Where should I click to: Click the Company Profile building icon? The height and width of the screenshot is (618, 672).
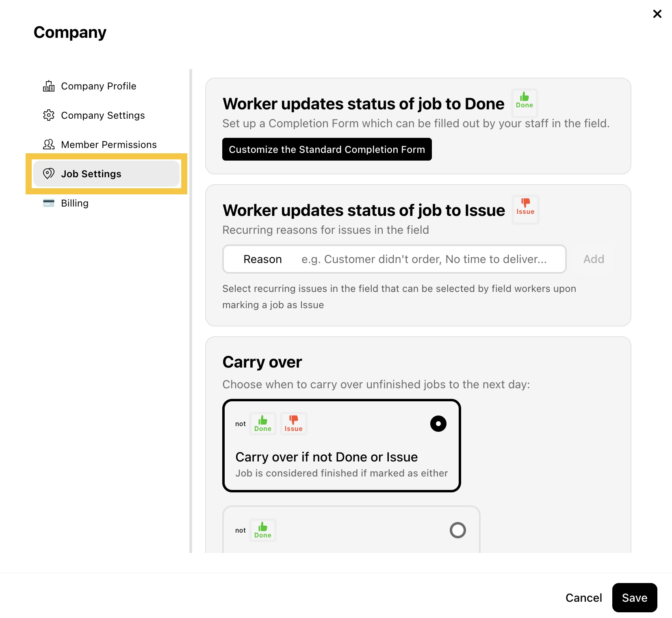coord(49,86)
